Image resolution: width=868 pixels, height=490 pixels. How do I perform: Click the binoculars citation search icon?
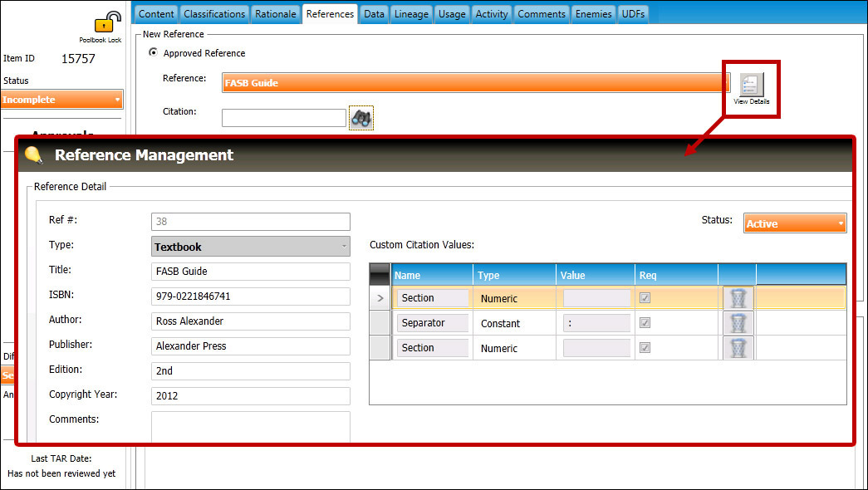click(361, 118)
